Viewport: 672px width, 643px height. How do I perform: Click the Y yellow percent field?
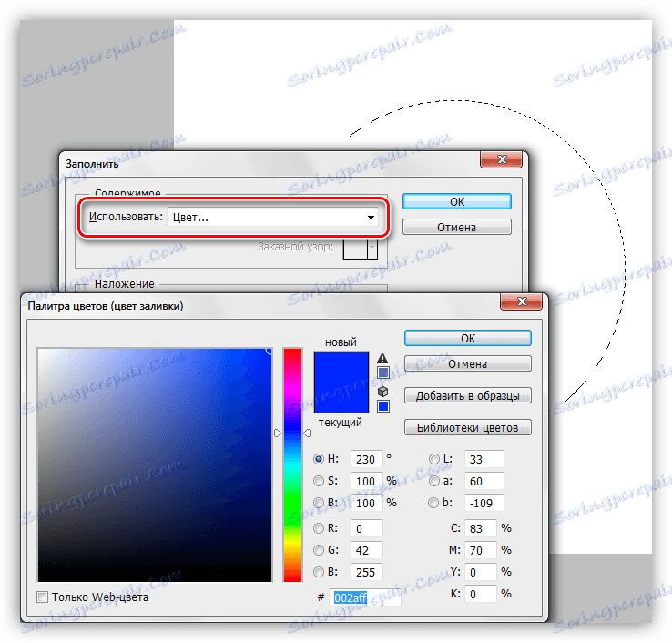[x=481, y=572]
